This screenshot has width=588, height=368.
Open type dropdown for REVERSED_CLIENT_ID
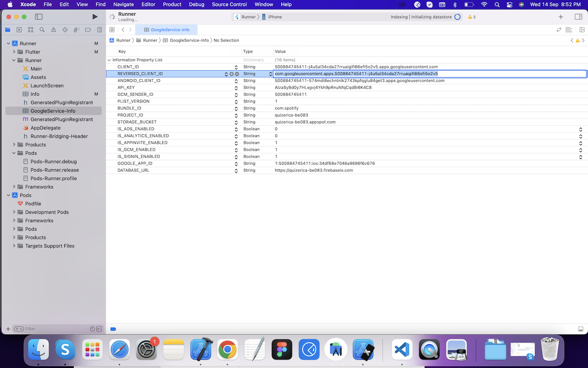270,74
